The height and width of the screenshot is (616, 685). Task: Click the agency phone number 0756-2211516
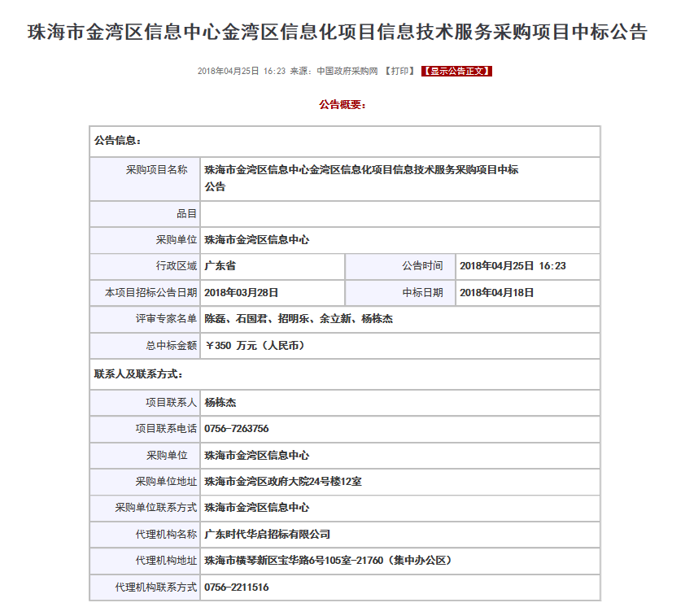click(x=237, y=588)
